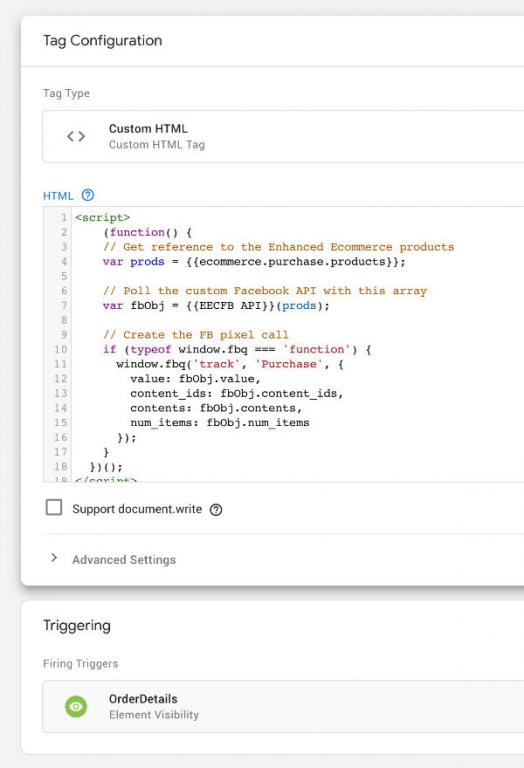This screenshot has height=768, width=524.
Task: Click the Tag Type label
Action: pos(66,93)
